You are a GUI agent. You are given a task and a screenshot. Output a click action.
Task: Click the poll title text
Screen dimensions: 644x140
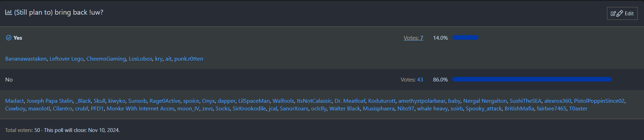coord(59,13)
